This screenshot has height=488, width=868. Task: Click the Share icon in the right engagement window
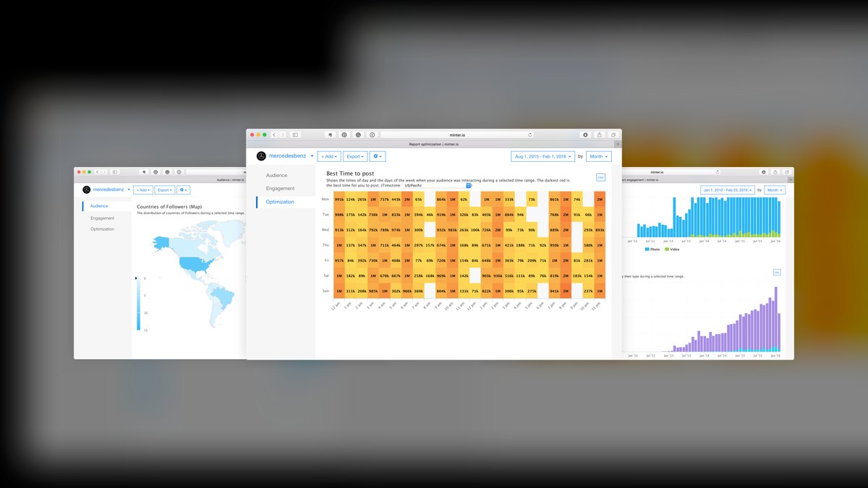click(x=775, y=172)
